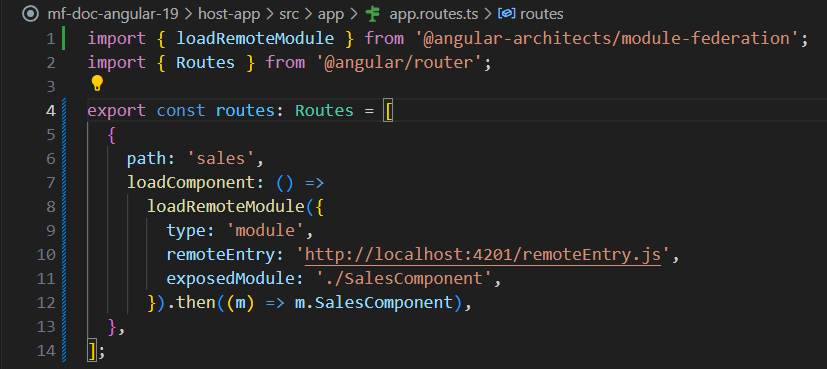Click the circle icon before mf-doc-angular-19
This screenshot has width=827, height=369.
[x=32, y=14]
